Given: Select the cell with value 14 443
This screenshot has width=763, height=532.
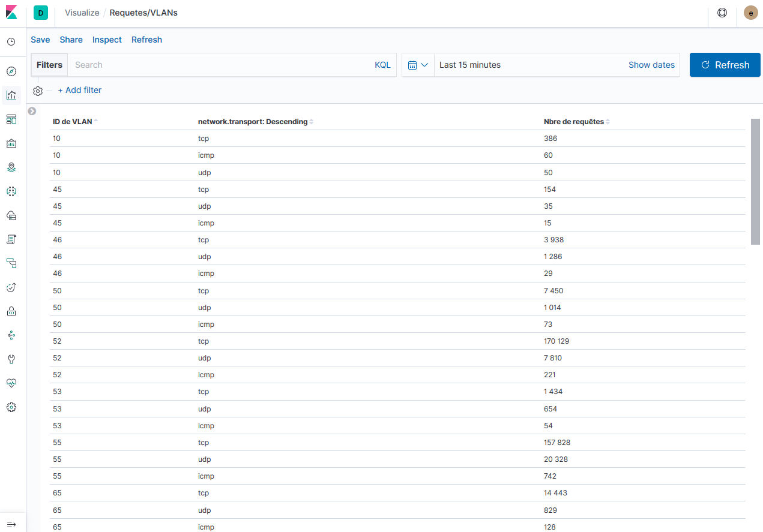Looking at the screenshot, I should coord(555,492).
